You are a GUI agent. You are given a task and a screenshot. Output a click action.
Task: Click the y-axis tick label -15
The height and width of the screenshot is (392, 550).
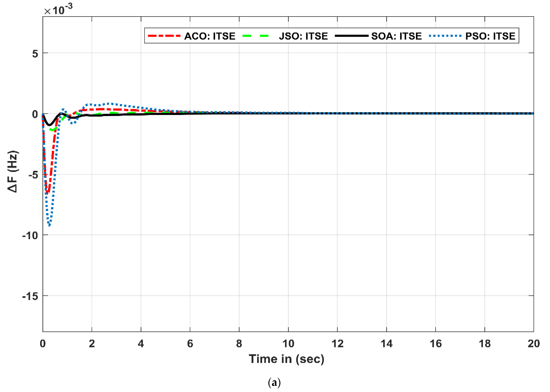click(30, 296)
